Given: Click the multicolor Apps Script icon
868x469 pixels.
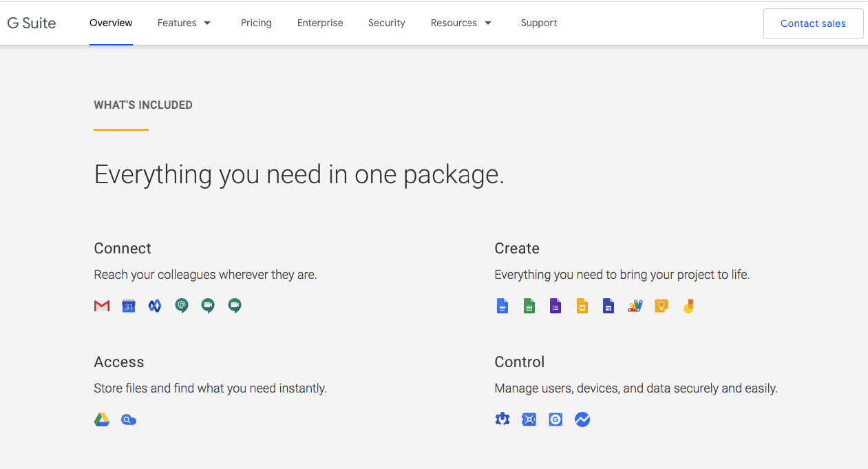Looking at the screenshot, I should coord(635,306).
